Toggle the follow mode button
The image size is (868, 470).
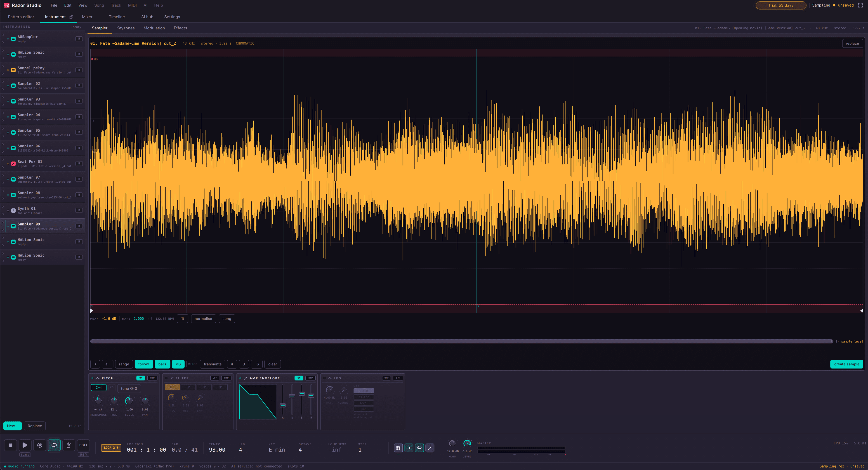coord(143,364)
